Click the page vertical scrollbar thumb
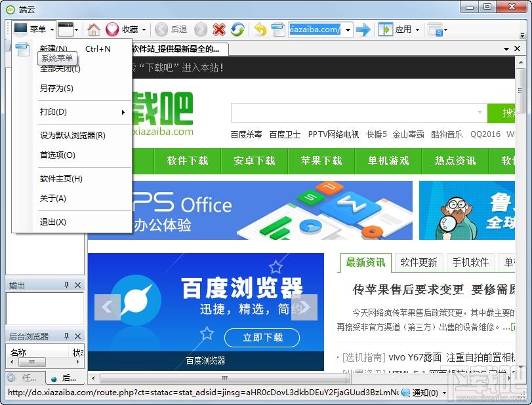This screenshot has height=405, width=532. coord(520,90)
